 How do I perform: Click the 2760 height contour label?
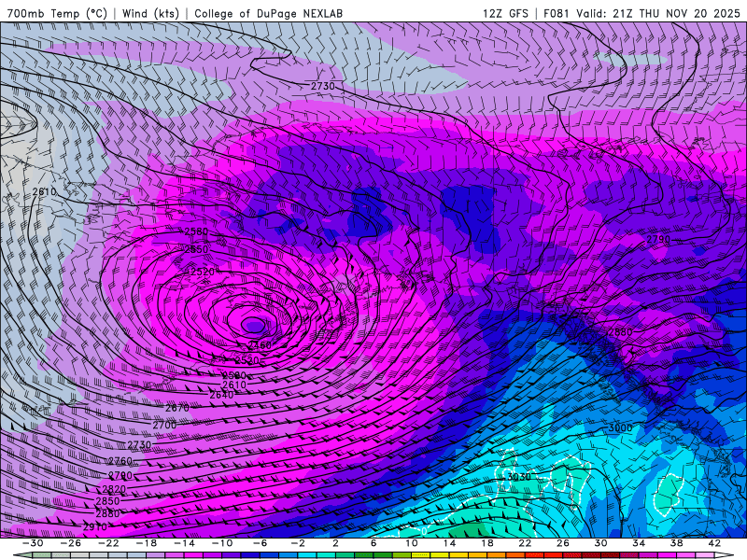[120, 461]
